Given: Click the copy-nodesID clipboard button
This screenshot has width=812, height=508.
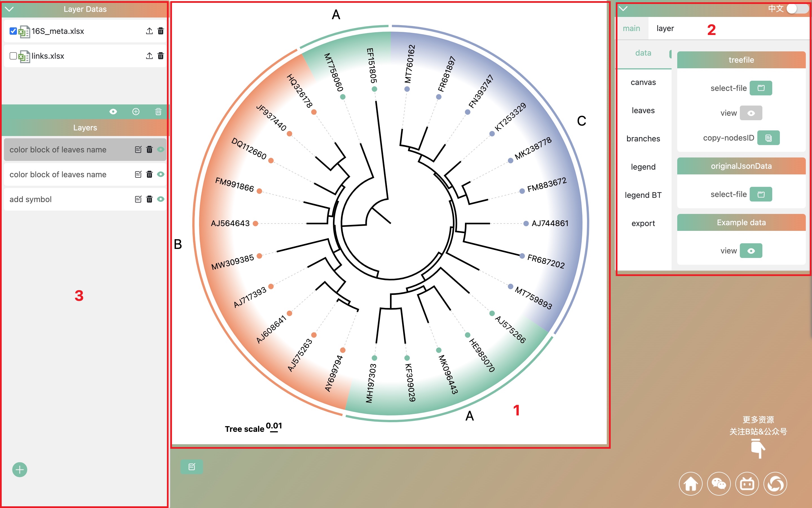Looking at the screenshot, I should click(768, 138).
